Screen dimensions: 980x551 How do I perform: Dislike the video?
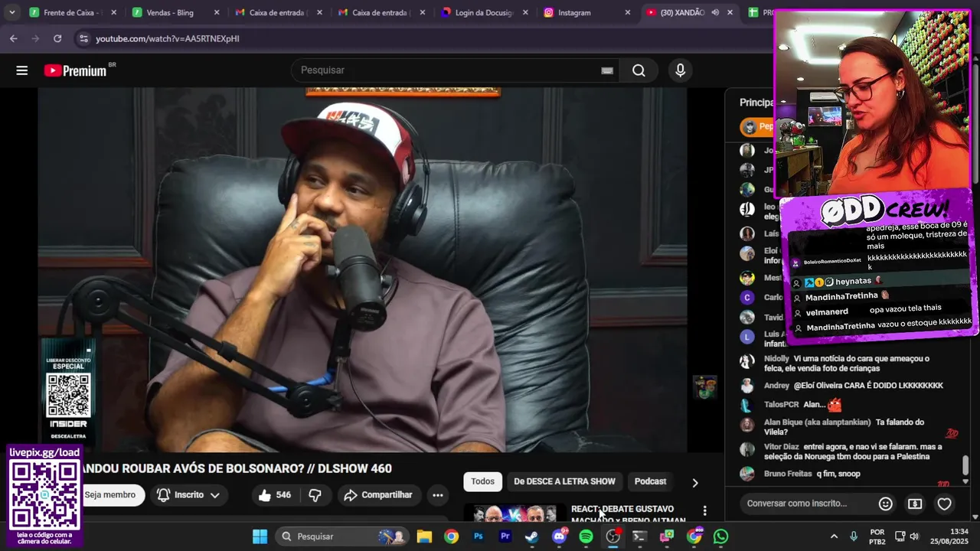pyautogui.click(x=315, y=495)
